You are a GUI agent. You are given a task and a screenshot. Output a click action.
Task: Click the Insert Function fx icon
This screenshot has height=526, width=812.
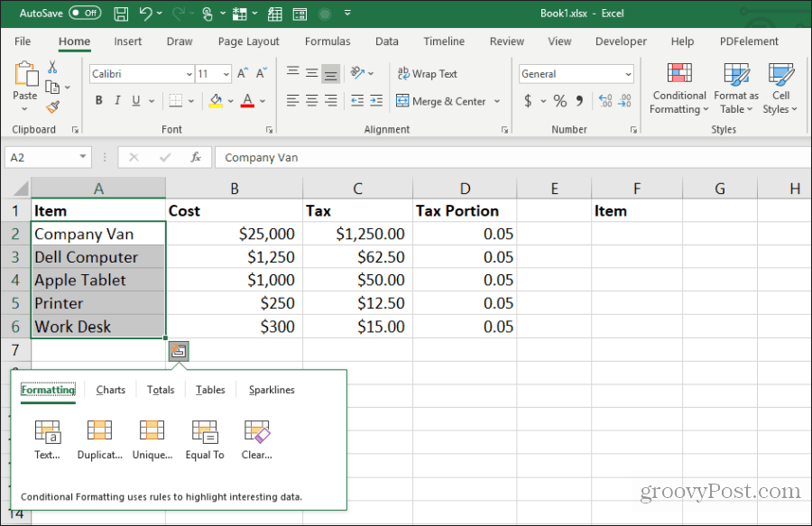pos(196,157)
